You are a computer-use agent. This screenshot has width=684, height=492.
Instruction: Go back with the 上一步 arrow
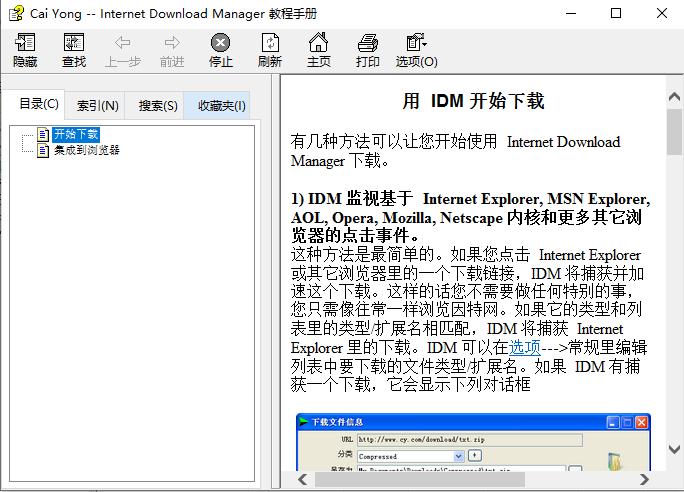point(123,50)
